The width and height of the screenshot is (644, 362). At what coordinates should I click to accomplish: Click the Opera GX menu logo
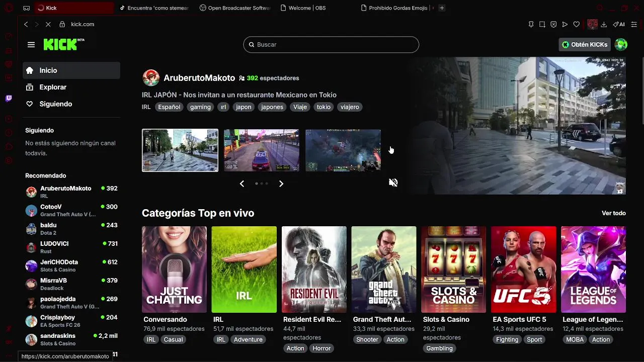[x=9, y=8]
